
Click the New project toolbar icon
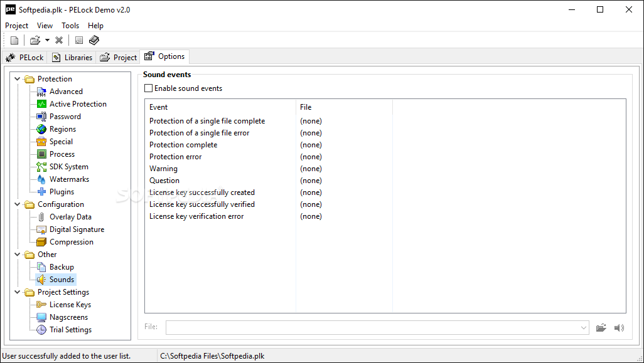point(14,40)
